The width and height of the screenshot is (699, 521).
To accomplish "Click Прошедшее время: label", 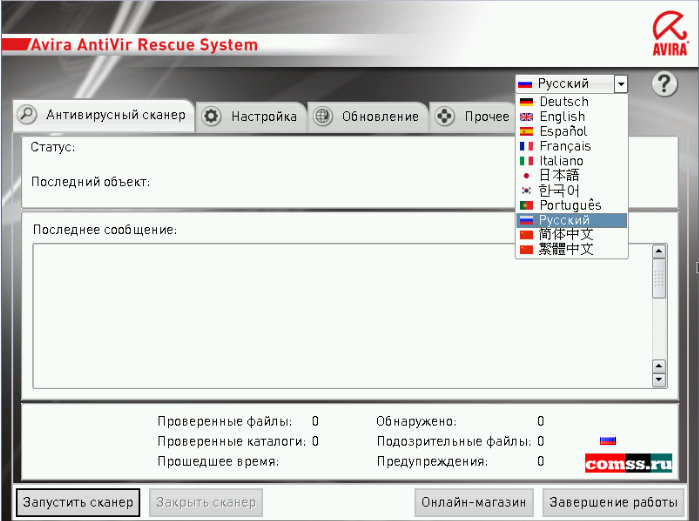I will click(x=218, y=461).
